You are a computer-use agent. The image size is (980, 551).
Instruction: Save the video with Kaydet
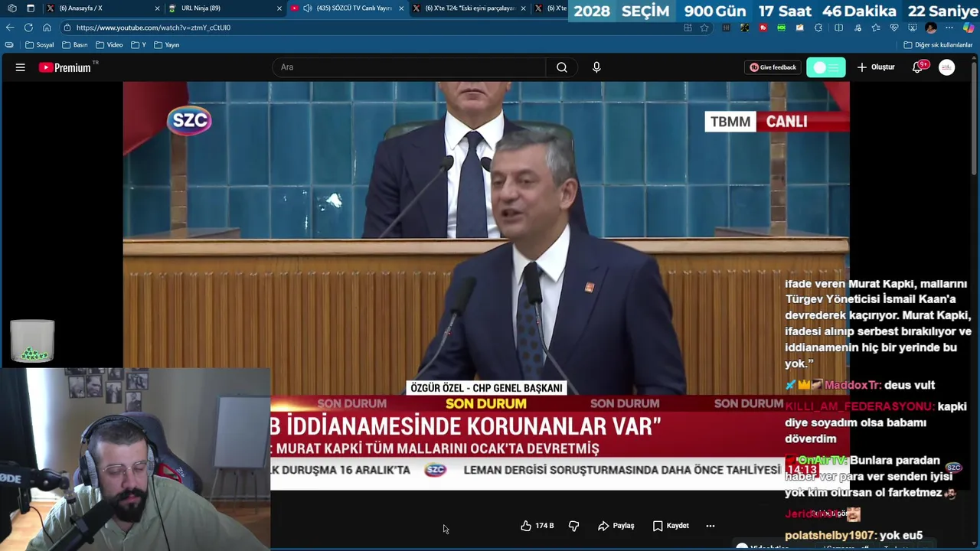pos(671,526)
